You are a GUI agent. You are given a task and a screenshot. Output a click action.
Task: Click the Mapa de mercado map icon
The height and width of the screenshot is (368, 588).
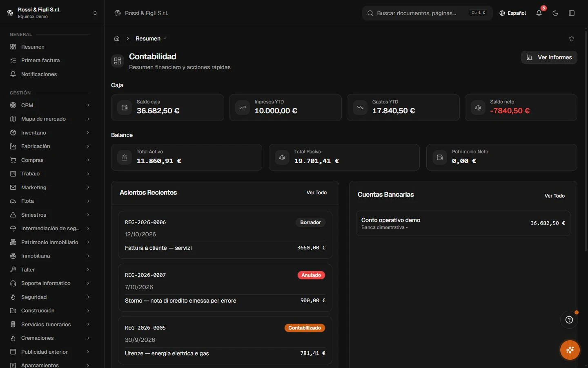[13, 119]
